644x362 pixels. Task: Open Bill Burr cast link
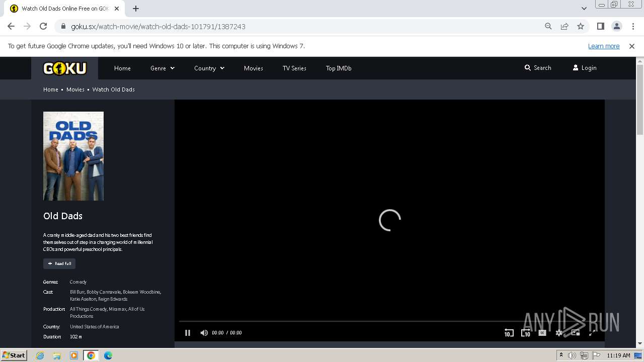(x=77, y=292)
